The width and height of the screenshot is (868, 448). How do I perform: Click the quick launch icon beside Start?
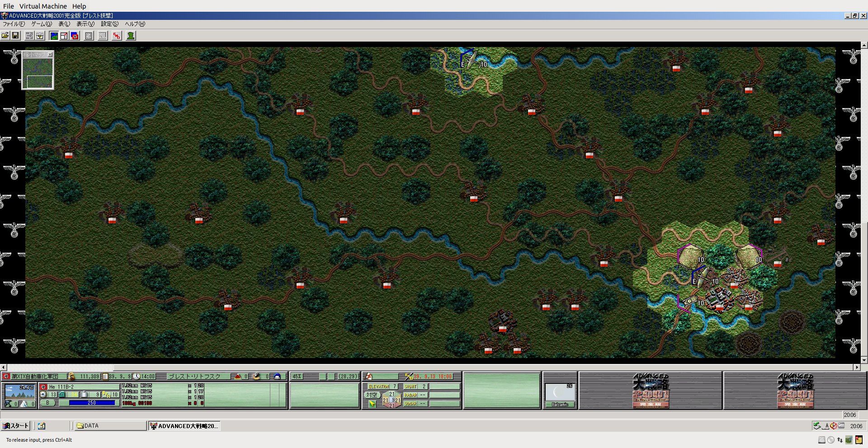tap(42, 426)
